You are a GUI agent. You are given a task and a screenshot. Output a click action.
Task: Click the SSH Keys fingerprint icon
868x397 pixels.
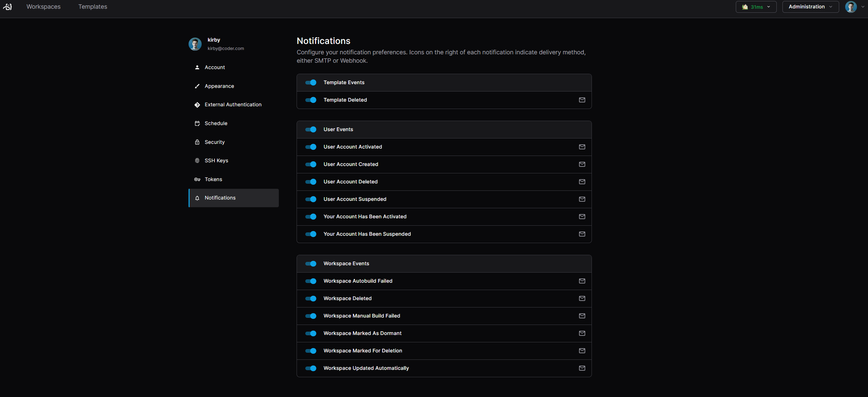click(x=197, y=161)
